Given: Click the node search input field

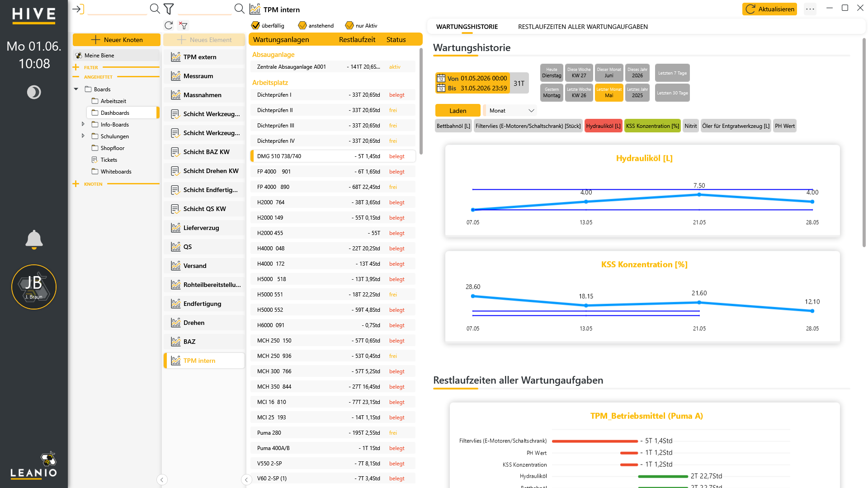Looking at the screenshot, I should click(117, 9).
